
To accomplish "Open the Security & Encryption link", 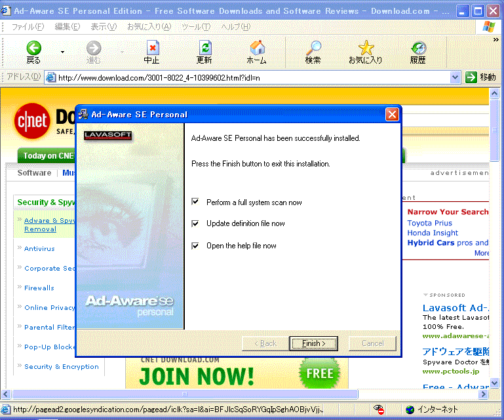I will tap(62, 367).
